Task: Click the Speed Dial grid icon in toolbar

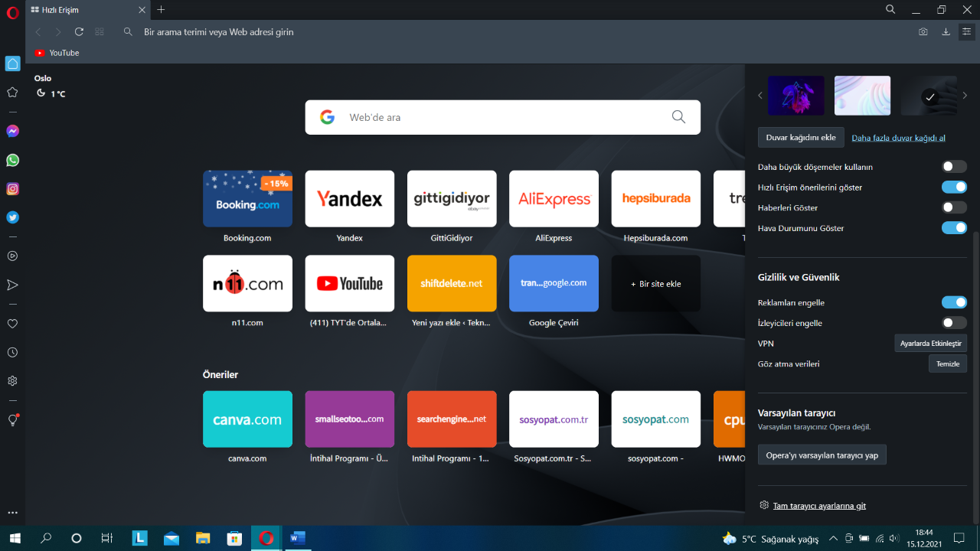Action: click(100, 32)
